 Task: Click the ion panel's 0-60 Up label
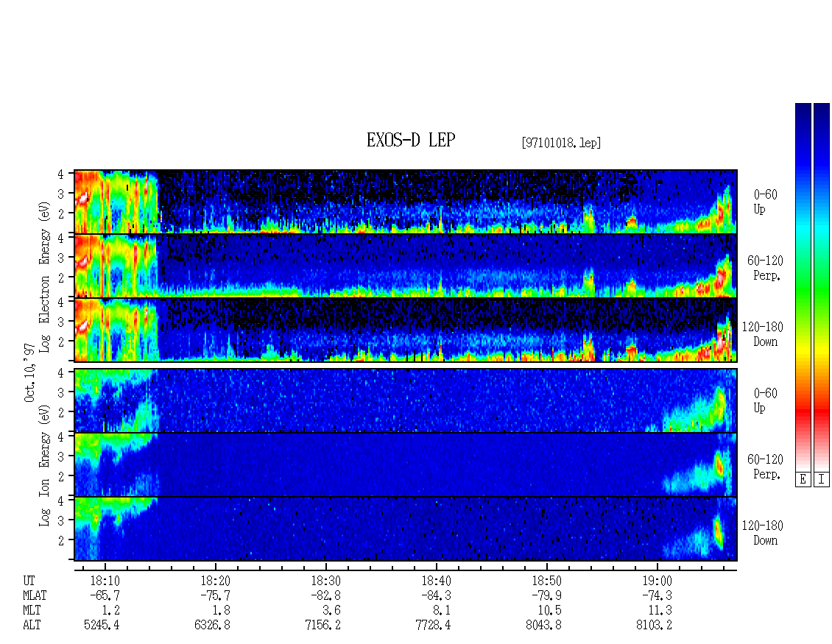[x=765, y=400]
